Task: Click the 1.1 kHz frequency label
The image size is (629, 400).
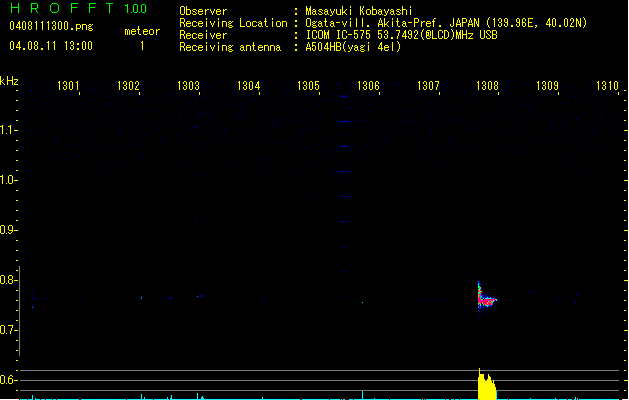Action: (x=8, y=130)
